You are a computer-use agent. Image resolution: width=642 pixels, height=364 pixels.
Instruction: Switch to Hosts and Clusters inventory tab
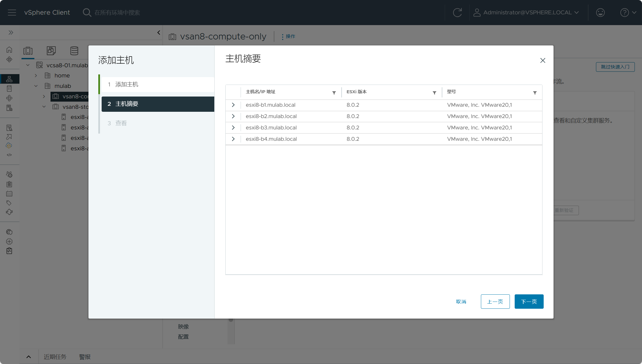coord(28,51)
